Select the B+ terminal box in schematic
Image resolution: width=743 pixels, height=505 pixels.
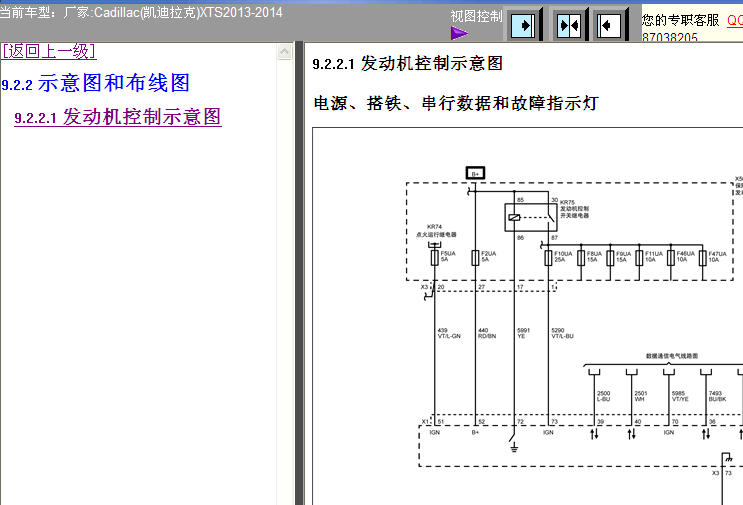pyautogui.click(x=475, y=173)
